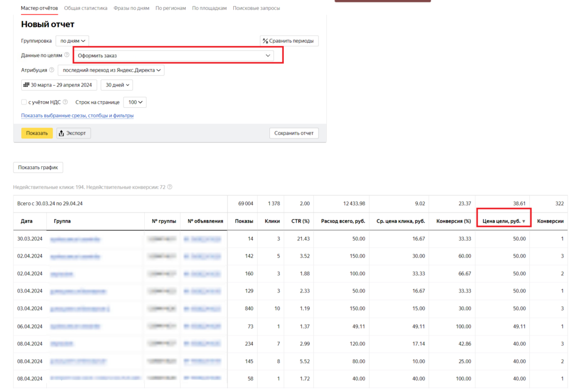Open the Группировка по дням dropdown
Image resolution: width=570 pixels, height=392 pixels.
coord(72,41)
